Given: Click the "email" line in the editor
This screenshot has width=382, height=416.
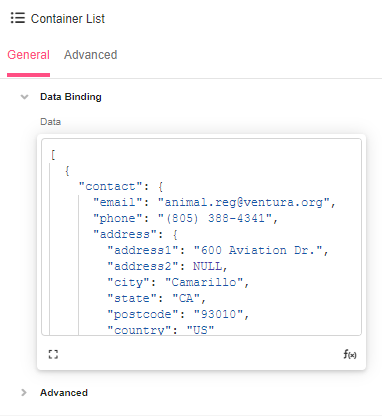Looking at the screenshot, I should coord(214,202).
